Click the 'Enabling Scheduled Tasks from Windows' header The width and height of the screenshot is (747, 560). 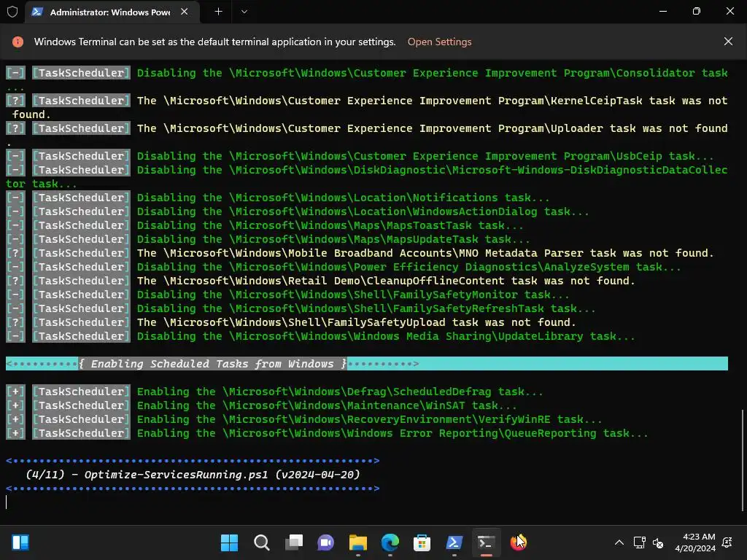(x=367, y=364)
